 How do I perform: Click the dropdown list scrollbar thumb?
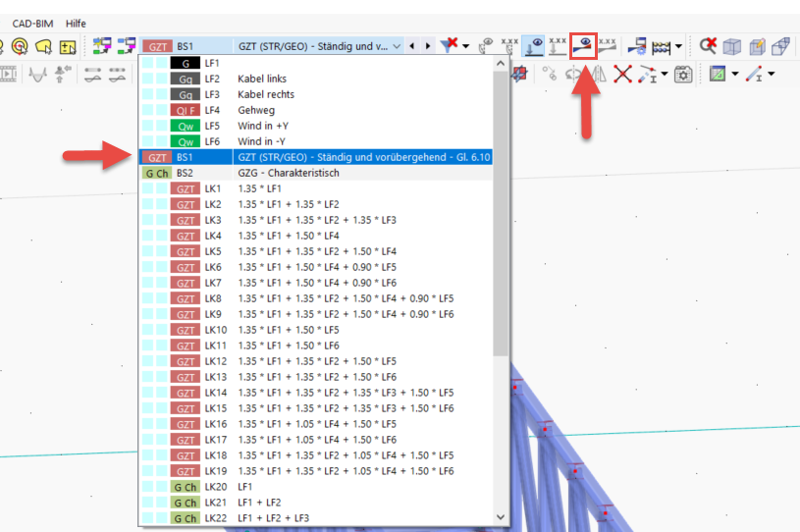[501, 214]
